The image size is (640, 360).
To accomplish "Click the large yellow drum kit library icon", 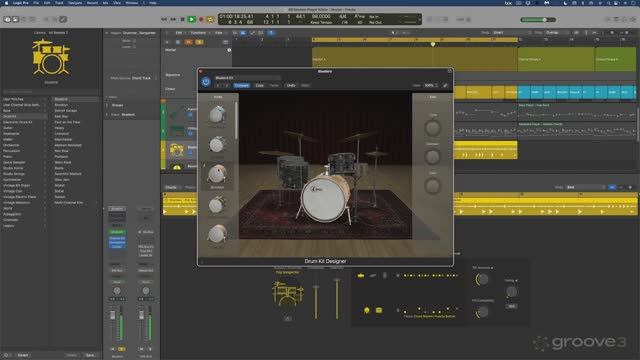I will 51,57.
